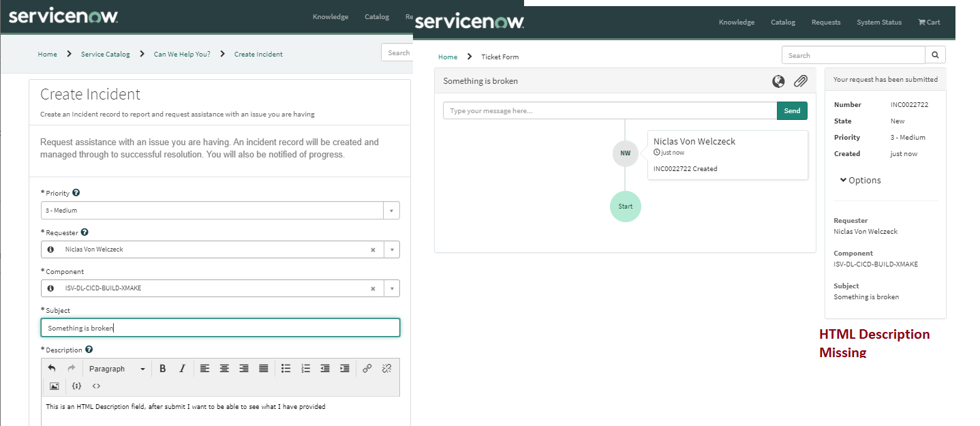Open the search magnifier icon
Viewport: 980px width, 426px height.
pos(935,55)
